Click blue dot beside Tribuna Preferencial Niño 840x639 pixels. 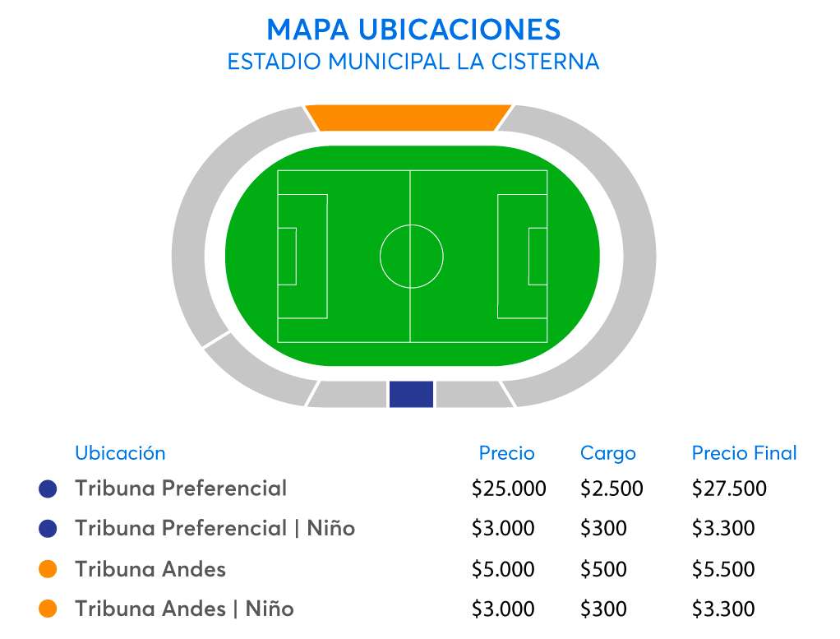[48, 529]
